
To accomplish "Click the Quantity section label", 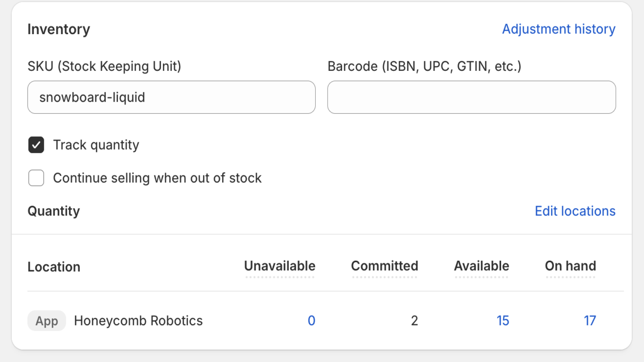I will tap(54, 211).
